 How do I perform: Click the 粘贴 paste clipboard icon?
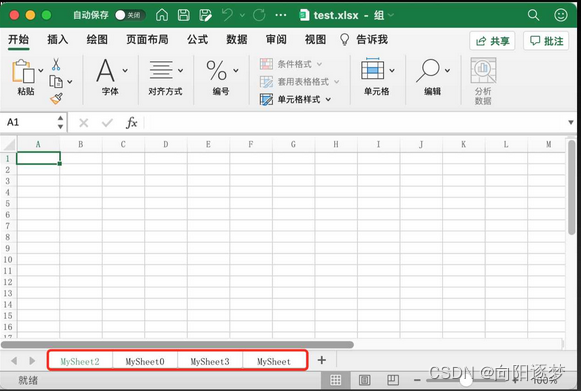pyautogui.click(x=23, y=71)
